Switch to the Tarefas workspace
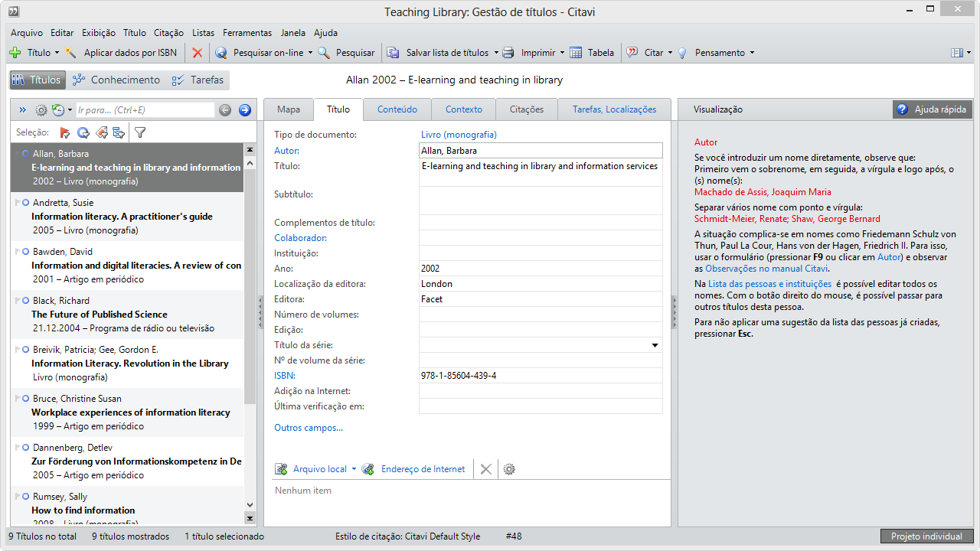Image resolution: width=980 pixels, height=551 pixels. coord(198,80)
